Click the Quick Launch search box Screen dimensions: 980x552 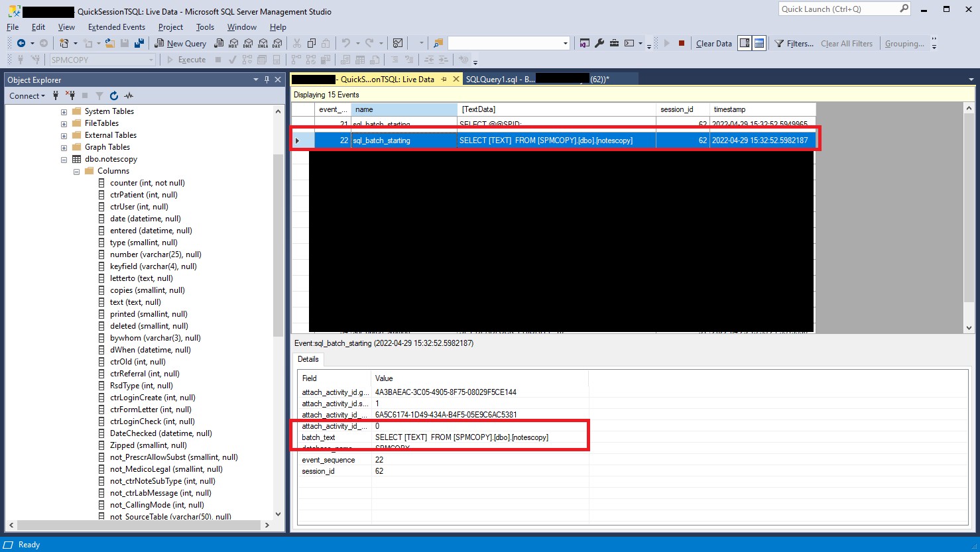click(x=839, y=9)
